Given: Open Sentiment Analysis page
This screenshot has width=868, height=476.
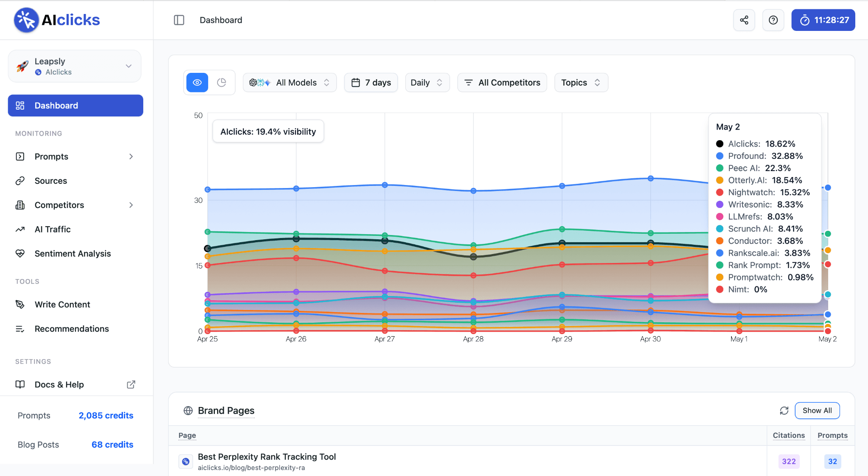Looking at the screenshot, I should (75, 254).
